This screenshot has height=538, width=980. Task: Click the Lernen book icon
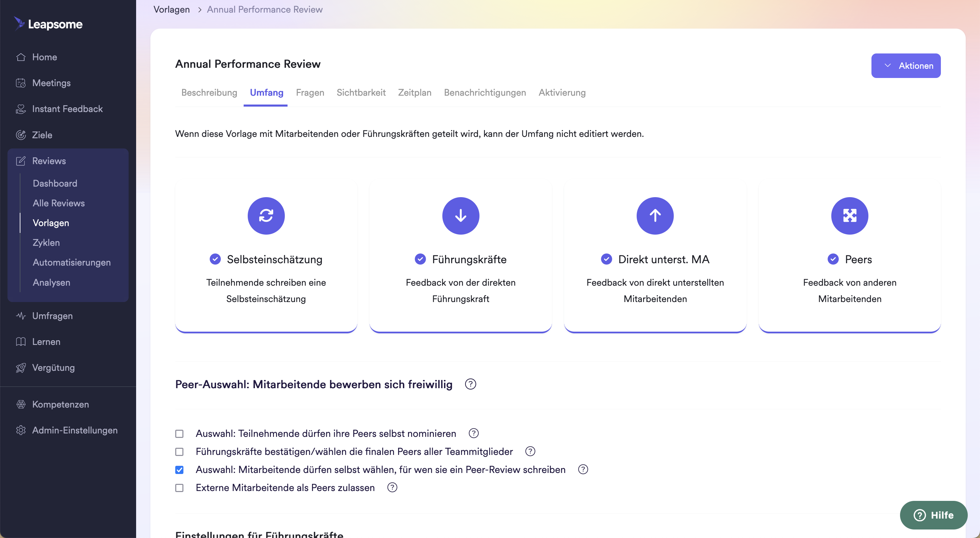[x=21, y=342]
